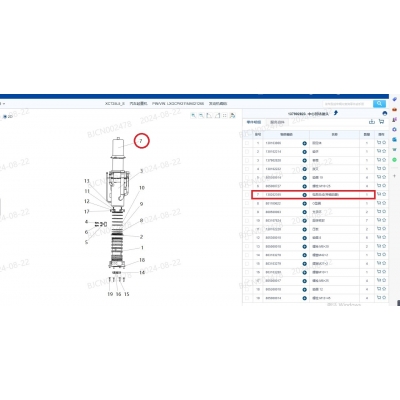This screenshot has height=400, width=400.
Task: Select the 2D view radio button
Action: point(5,117)
